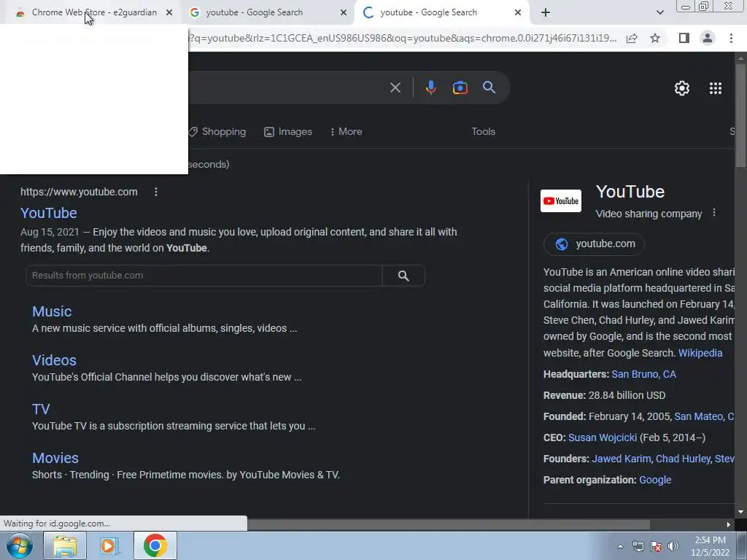Open the TV sitelink
Viewport: 747px width, 560px height.
41,409
